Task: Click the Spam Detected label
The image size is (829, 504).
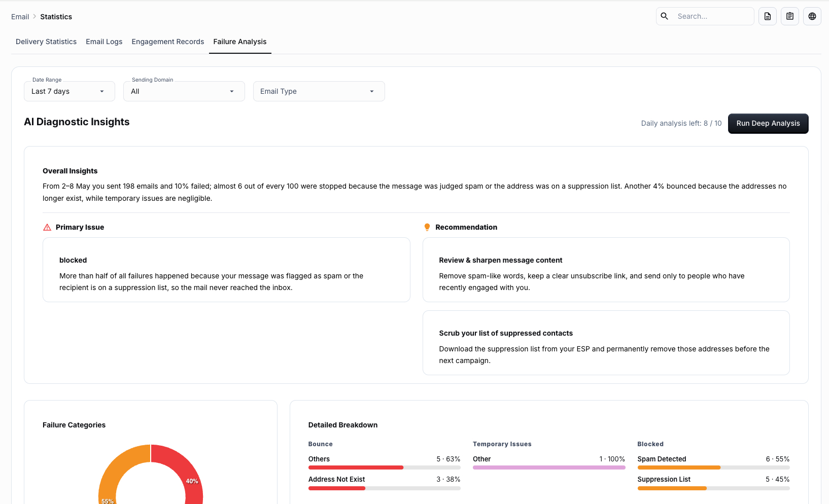Action: pyautogui.click(x=662, y=459)
